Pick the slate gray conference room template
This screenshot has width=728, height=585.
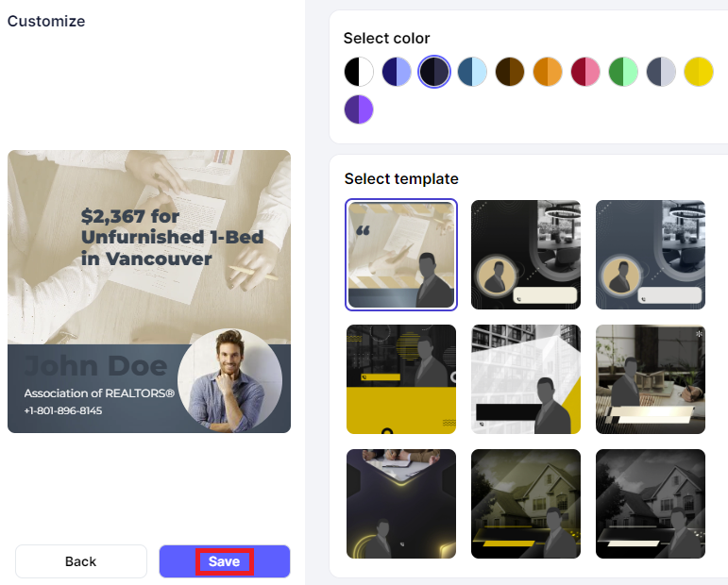click(650, 255)
